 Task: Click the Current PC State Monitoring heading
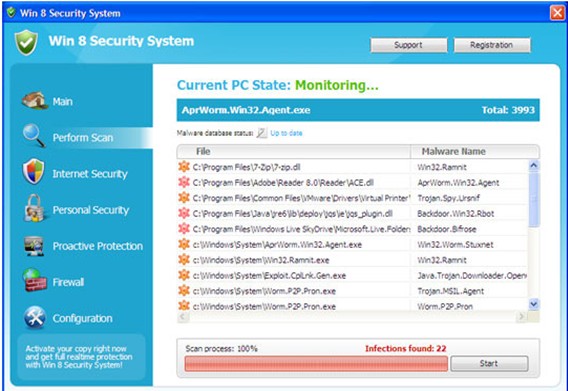pyautogui.click(x=277, y=85)
